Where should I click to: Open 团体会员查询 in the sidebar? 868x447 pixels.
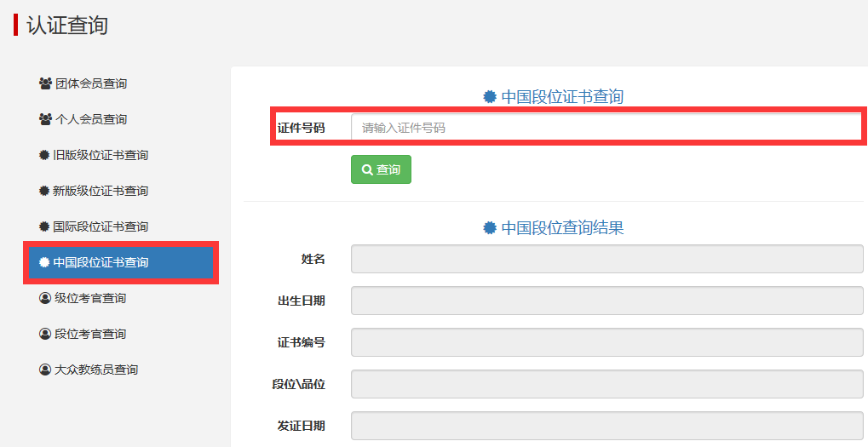[83, 83]
